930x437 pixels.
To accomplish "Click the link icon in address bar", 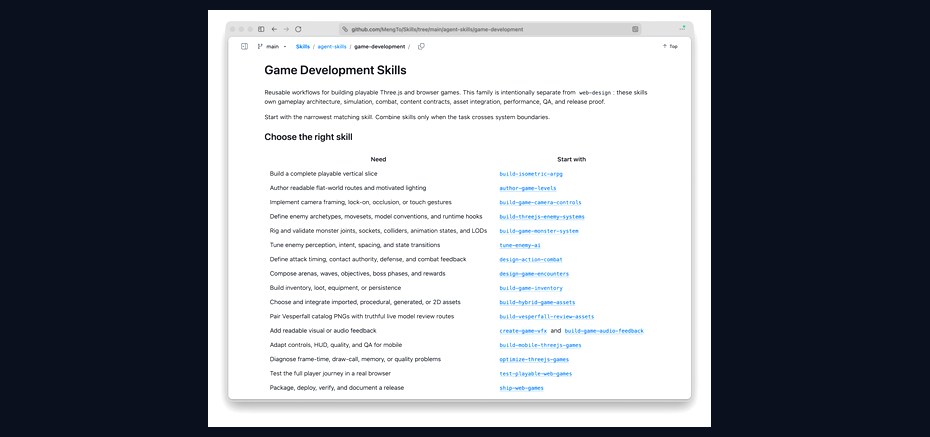I will tap(345, 29).
